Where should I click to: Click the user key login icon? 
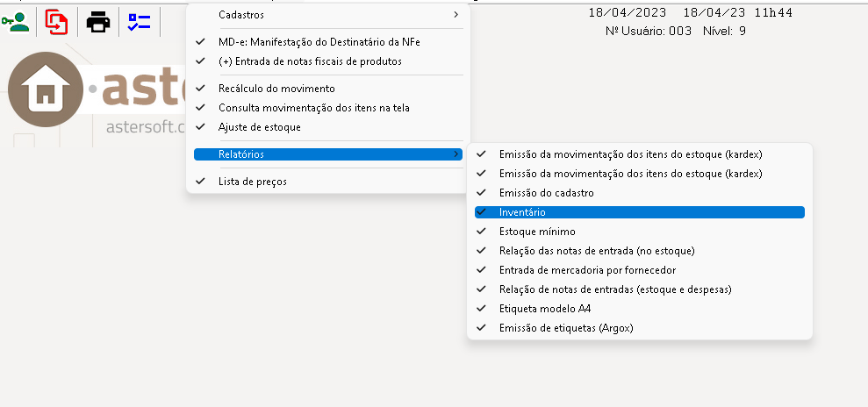tap(16, 22)
